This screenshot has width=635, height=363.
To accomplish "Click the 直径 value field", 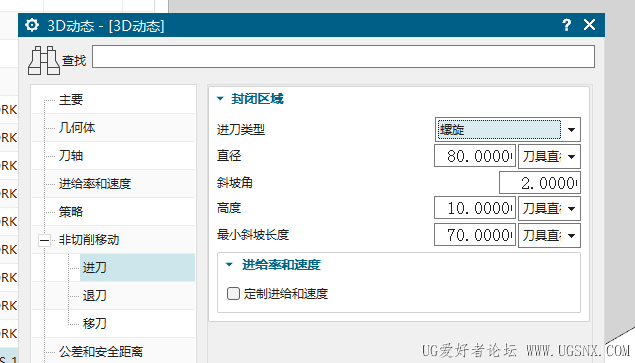I will click(x=475, y=156).
